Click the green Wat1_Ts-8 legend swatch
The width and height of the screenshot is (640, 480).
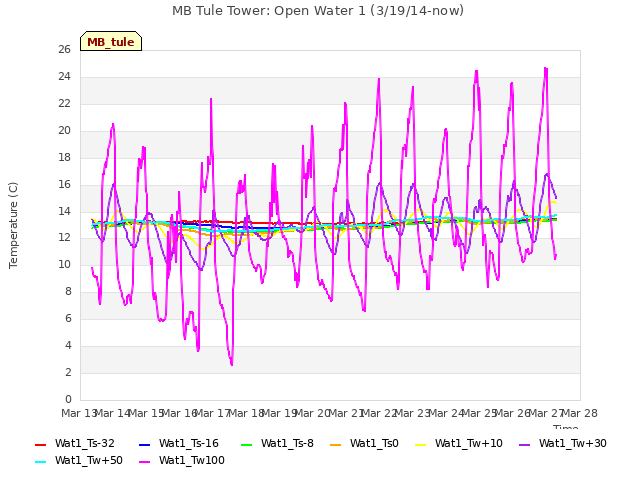point(247,444)
